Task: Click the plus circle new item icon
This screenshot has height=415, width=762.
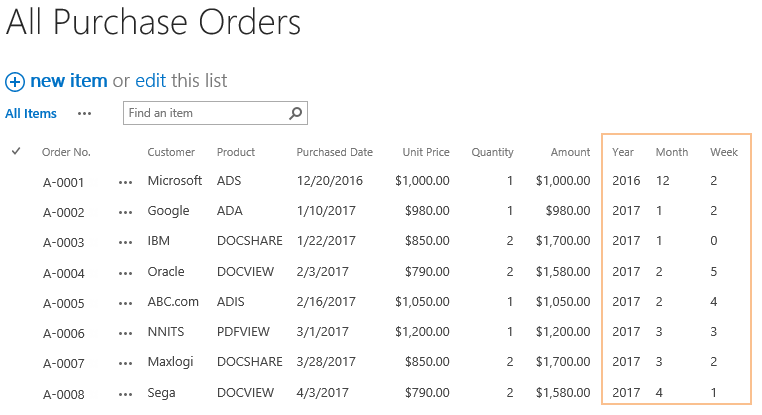Action: coord(15,82)
